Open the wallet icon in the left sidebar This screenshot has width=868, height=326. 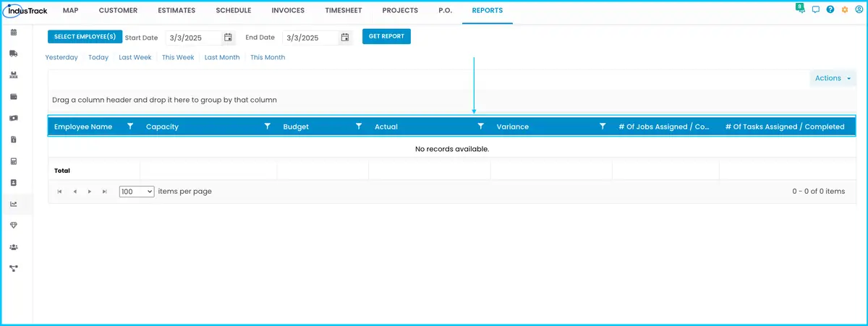point(14,97)
